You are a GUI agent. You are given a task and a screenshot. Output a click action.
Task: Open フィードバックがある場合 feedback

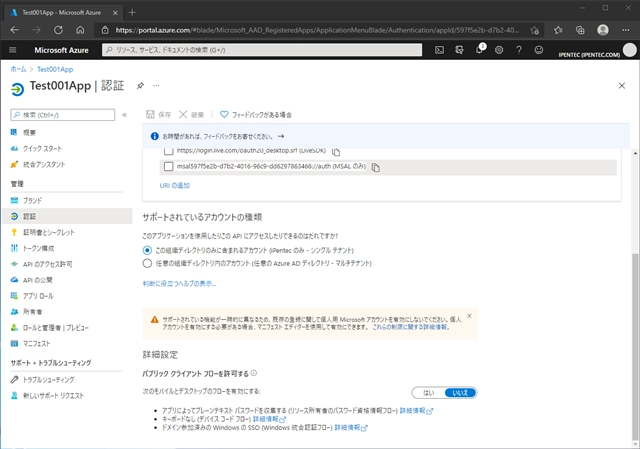(x=256, y=114)
